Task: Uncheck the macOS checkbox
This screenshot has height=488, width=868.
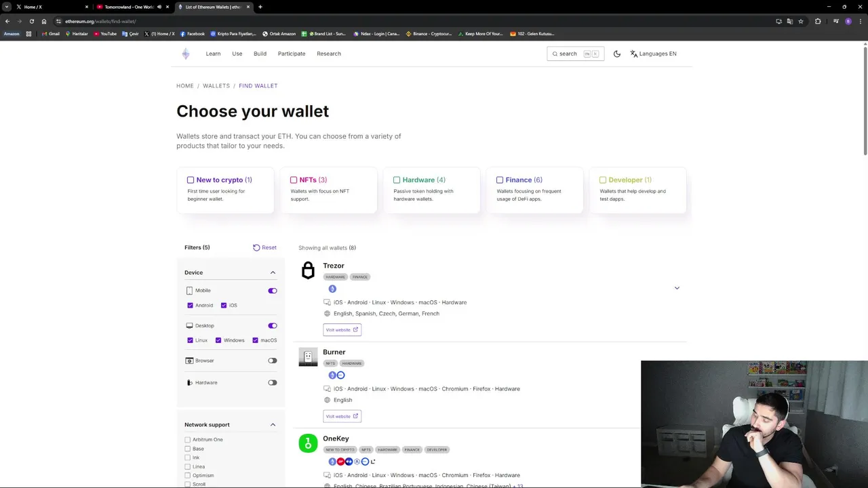Action: [255, 340]
